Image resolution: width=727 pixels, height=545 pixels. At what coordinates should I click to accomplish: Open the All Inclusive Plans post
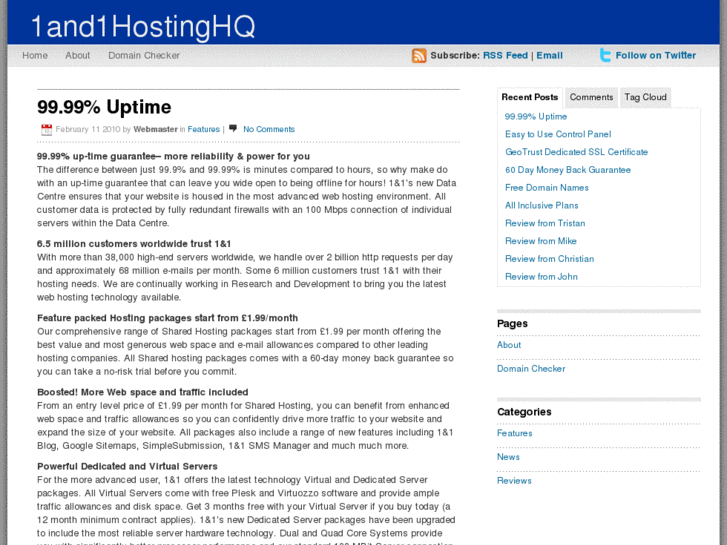pos(542,205)
